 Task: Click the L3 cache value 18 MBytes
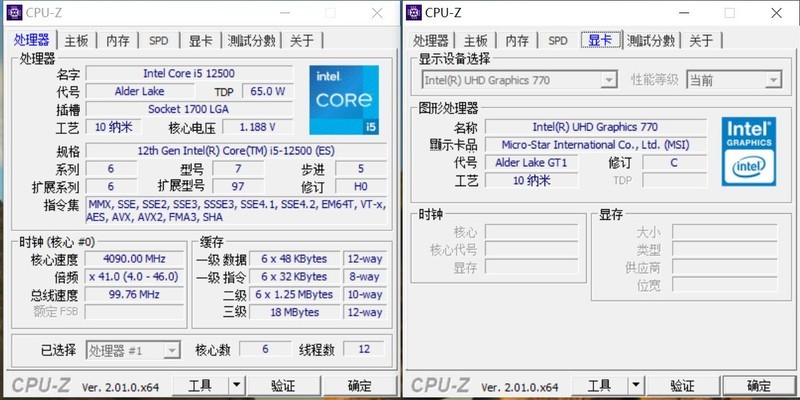click(294, 312)
